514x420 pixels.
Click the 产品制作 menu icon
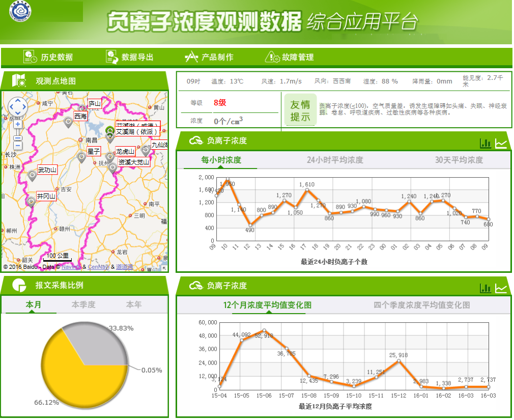point(191,57)
